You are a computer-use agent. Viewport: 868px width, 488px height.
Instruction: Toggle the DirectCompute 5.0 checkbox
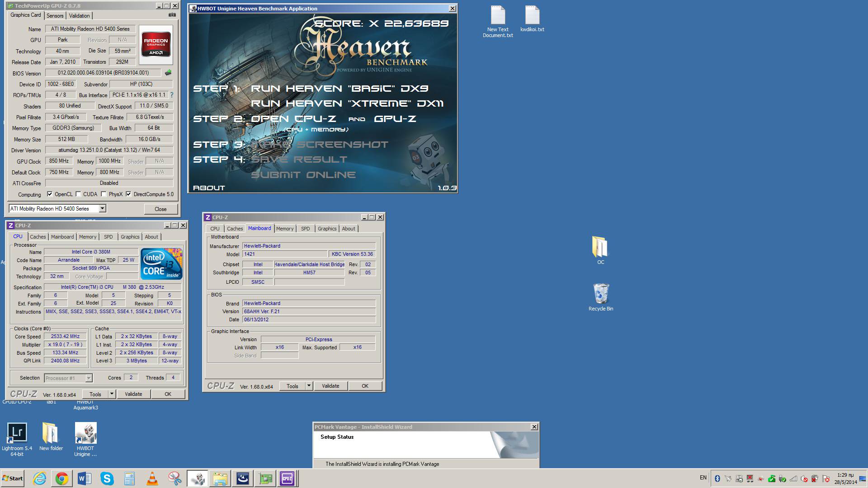pyautogui.click(x=128, y=194)
